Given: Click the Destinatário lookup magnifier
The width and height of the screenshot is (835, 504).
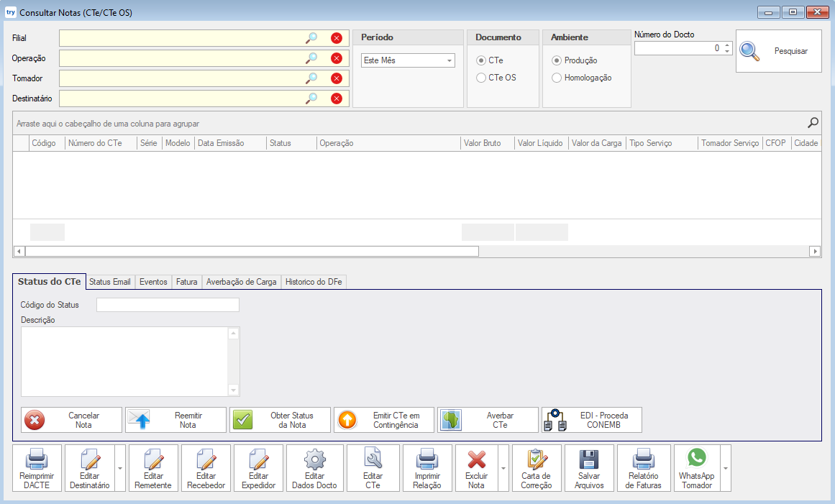Looking at the screenshot, I should (x=311, y=98).
